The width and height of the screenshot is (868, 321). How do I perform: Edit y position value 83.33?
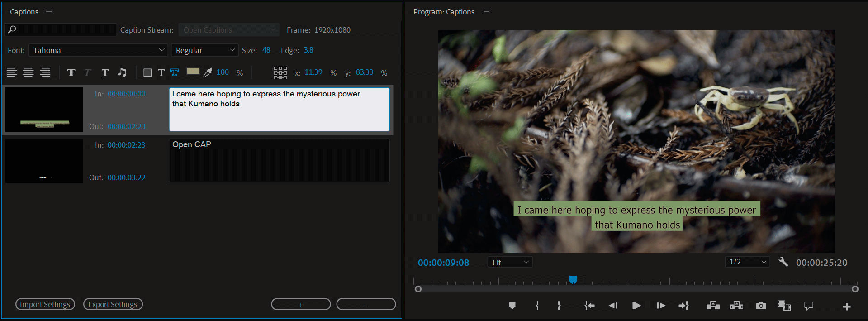click(365, 72)
